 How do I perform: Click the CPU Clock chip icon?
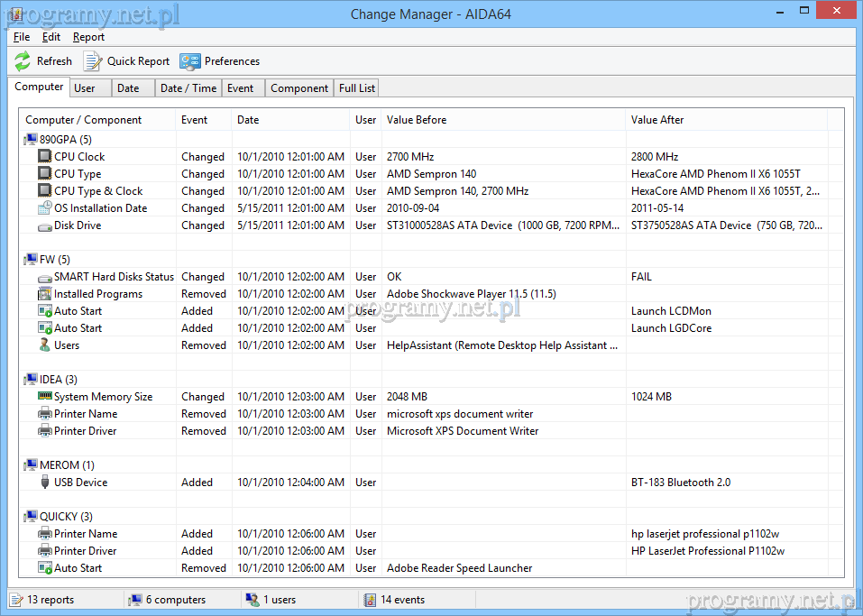[45, 157]
